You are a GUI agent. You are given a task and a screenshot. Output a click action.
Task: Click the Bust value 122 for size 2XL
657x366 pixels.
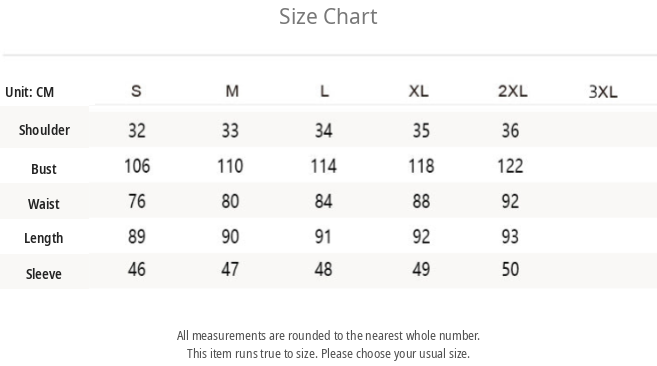pyautogui.click(x=510, y=166)
